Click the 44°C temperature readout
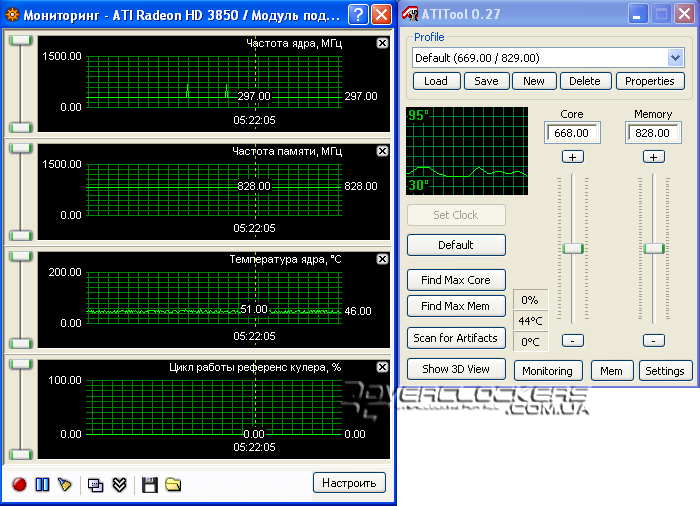 (x=530, y=321)
